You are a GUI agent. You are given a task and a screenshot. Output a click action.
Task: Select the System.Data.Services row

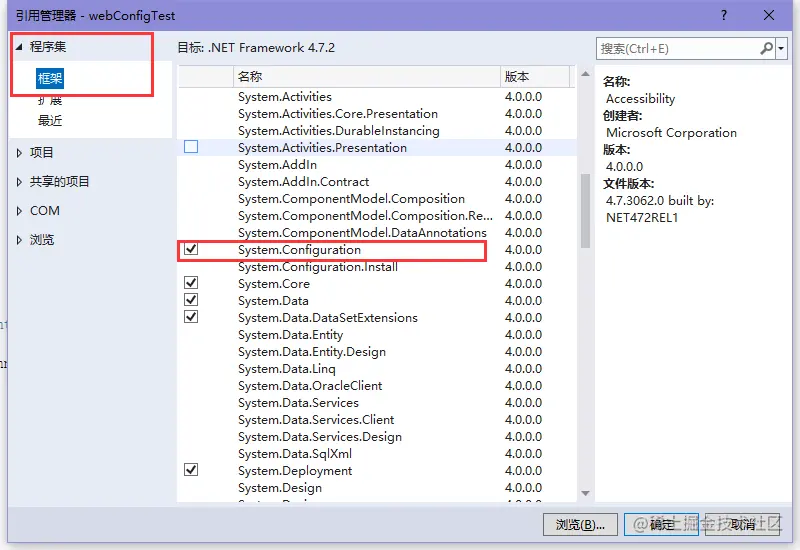click(x=377, y=403)
